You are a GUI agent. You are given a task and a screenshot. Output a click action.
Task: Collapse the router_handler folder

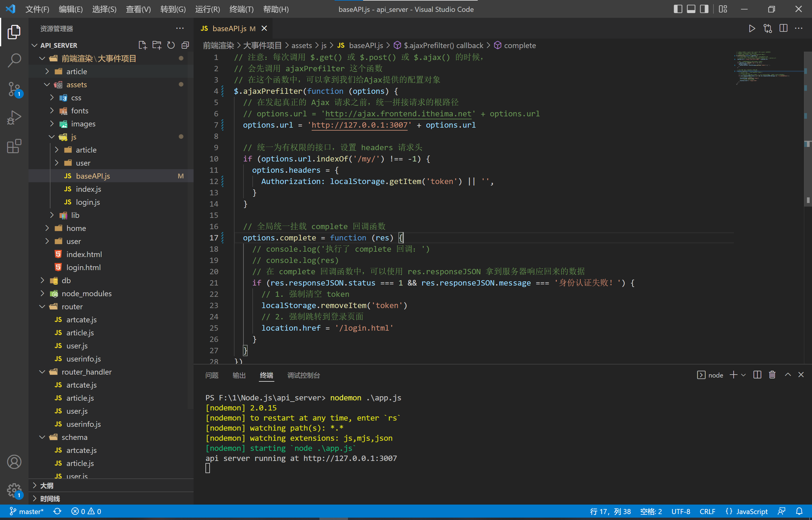tap(86, 372)
